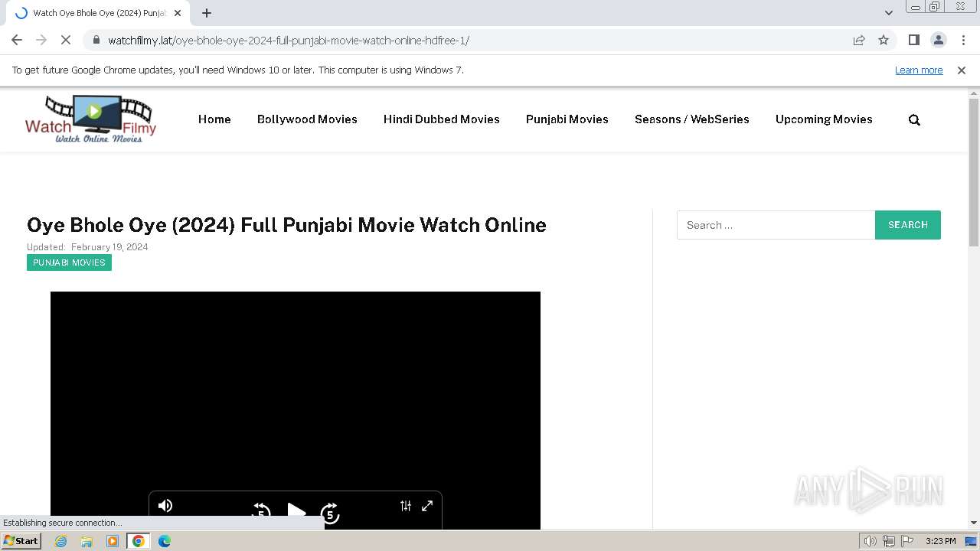Open the Chrome profile menu
980x551 pixels.
click(938, 40)
